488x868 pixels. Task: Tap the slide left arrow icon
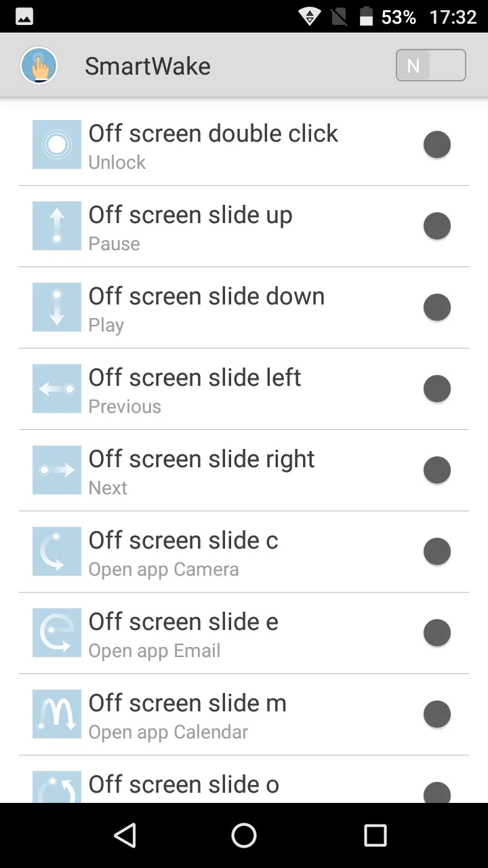(x=57, y=389)
